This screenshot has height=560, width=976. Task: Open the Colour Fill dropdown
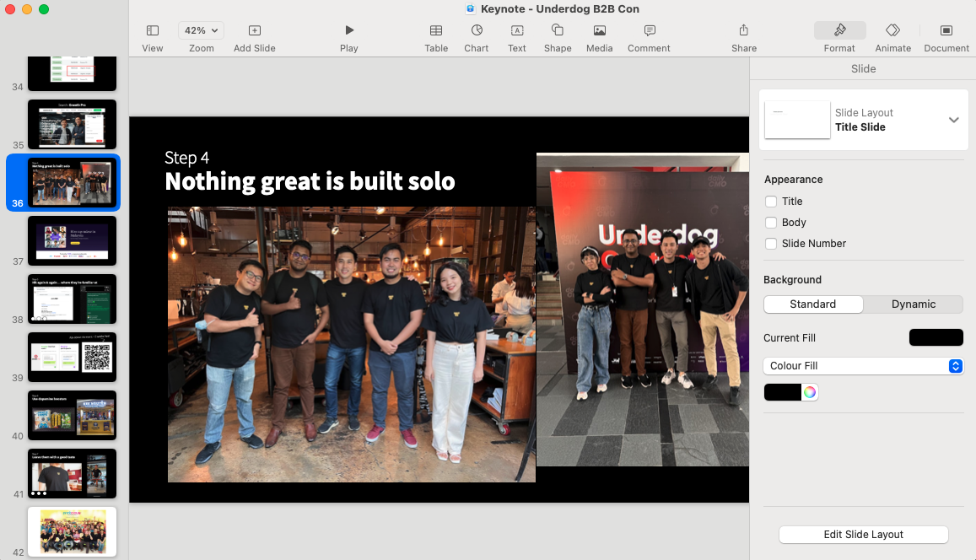[863, 366]
